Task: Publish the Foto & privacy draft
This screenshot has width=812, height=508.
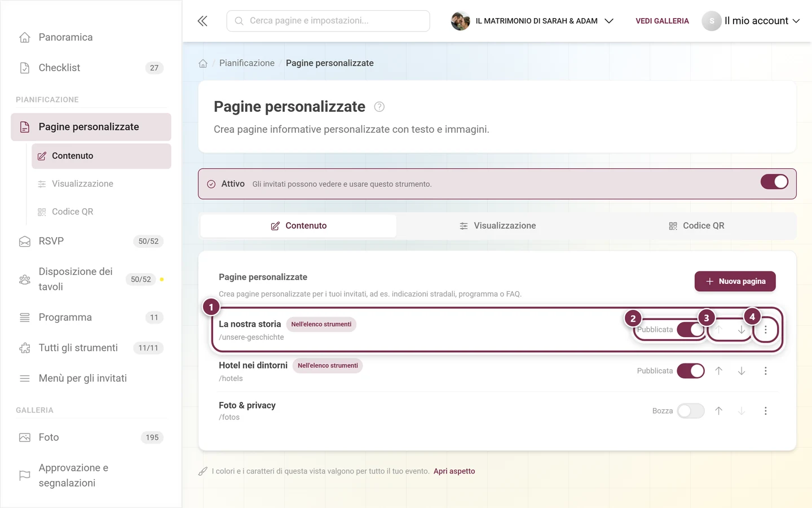Action: pos(691,411)
